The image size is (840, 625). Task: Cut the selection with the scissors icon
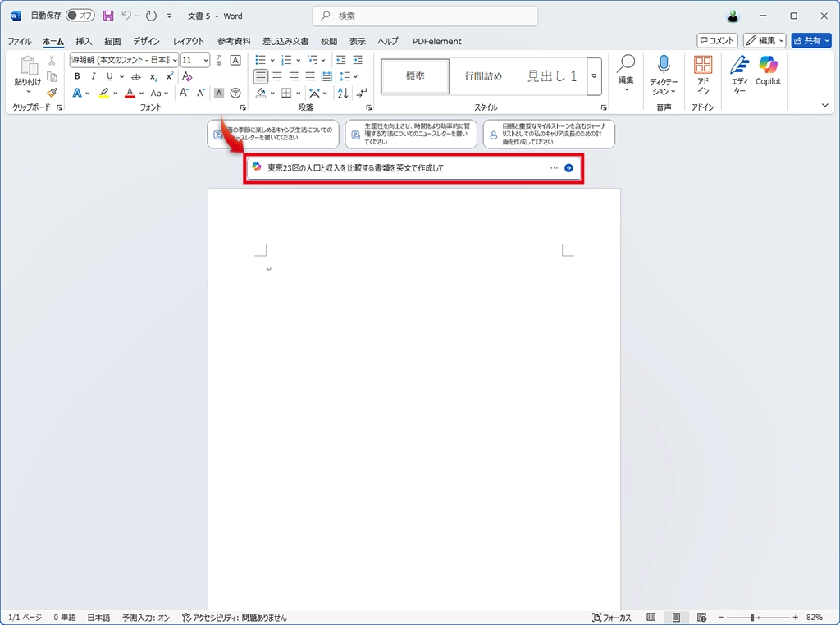pos(52,60)
